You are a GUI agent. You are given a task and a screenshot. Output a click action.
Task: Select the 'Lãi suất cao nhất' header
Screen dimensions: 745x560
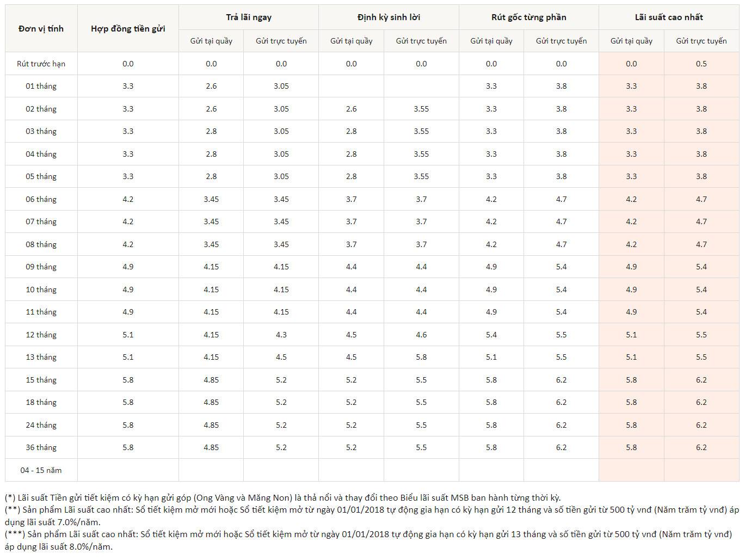pos(669,17)
